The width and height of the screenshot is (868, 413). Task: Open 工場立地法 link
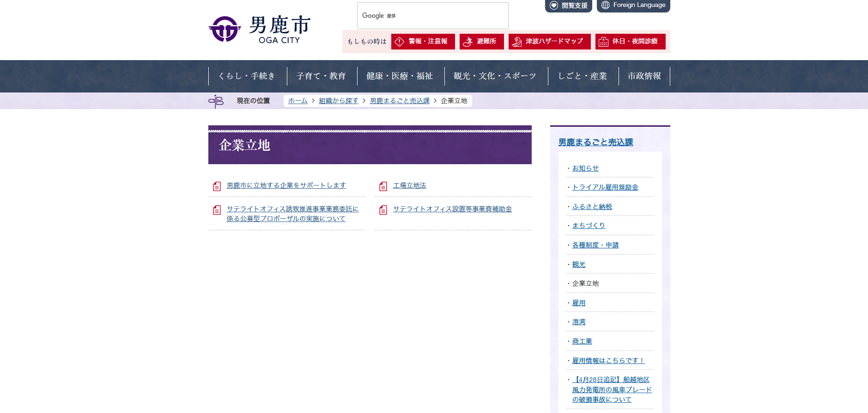pyautogui.click(x=409, y=185)
